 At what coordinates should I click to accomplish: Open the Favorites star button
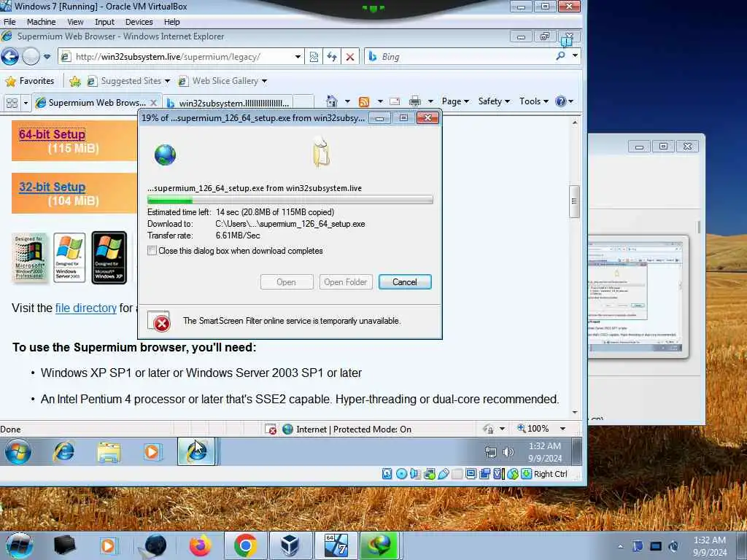pos(29,81)
